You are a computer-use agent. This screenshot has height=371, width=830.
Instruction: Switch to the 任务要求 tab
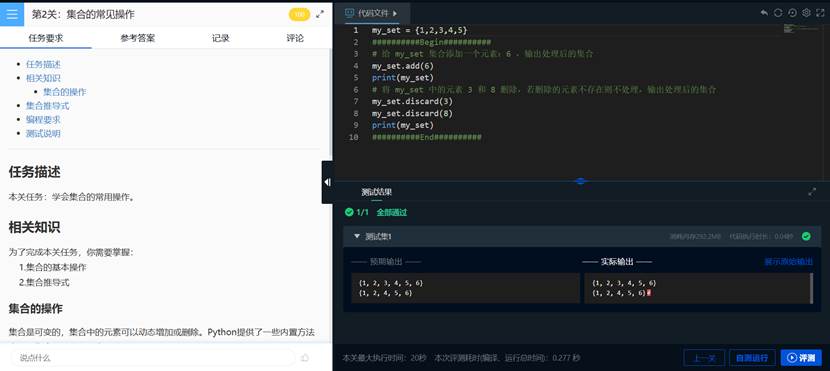pyautogui.click(x=46, y=38)
